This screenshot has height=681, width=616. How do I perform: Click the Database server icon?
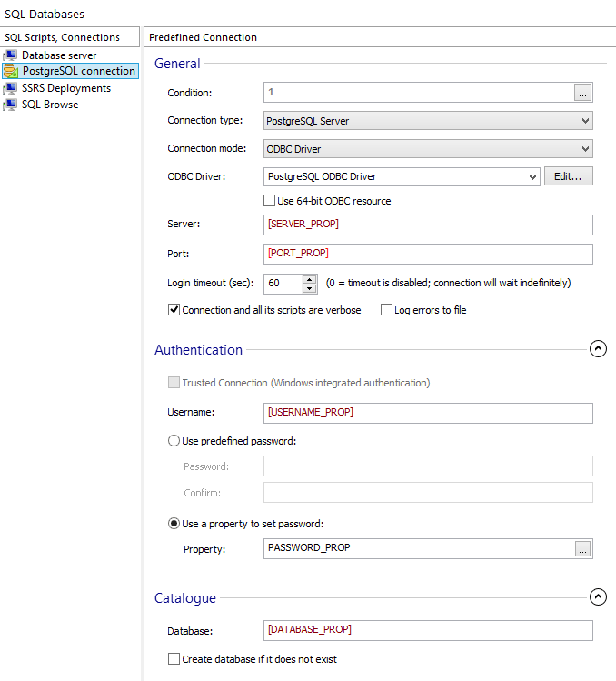(10, 55)
